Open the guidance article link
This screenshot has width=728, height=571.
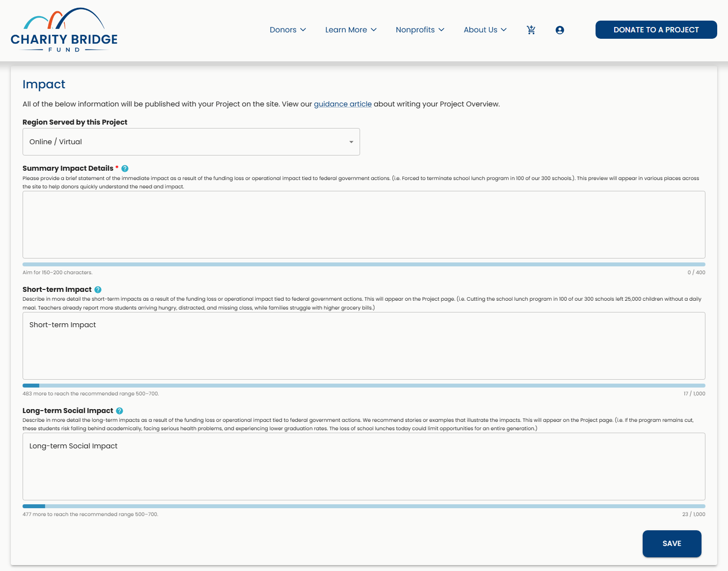point(343,104)
